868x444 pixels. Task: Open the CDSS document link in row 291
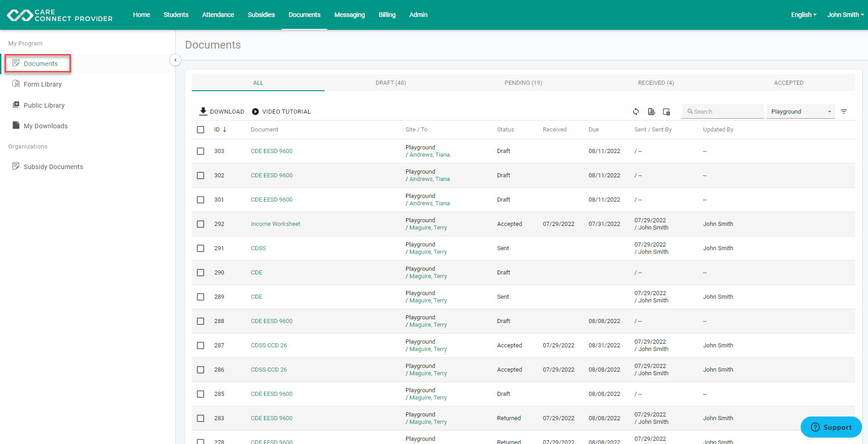tap(258, 248)
